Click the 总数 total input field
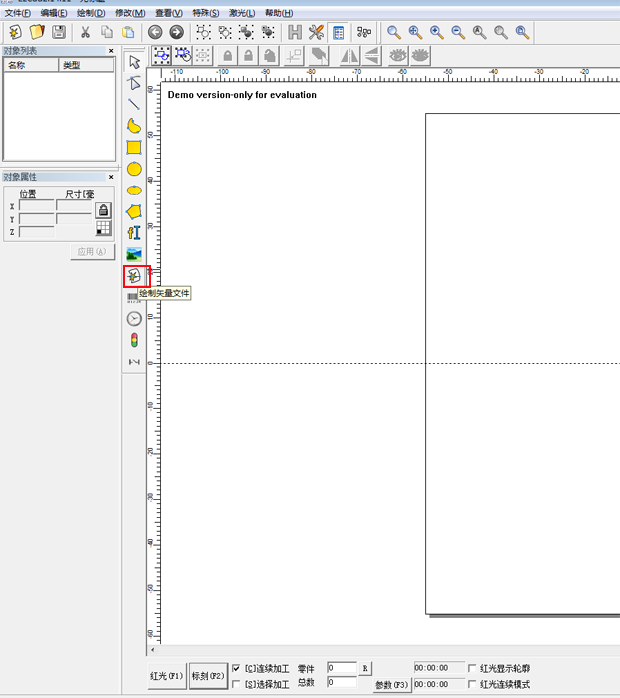The height and width of the screenshot is (698, 620). (342, 682)
